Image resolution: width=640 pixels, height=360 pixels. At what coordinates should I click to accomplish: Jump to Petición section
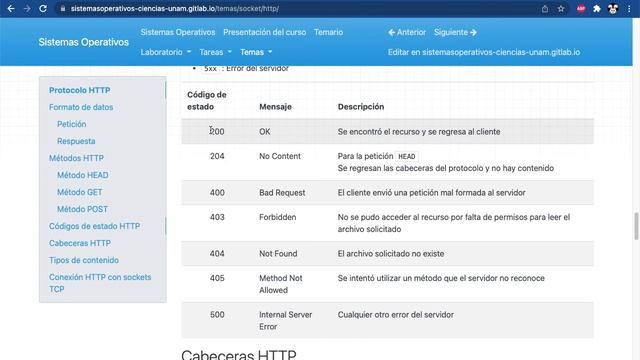(71, 124)
